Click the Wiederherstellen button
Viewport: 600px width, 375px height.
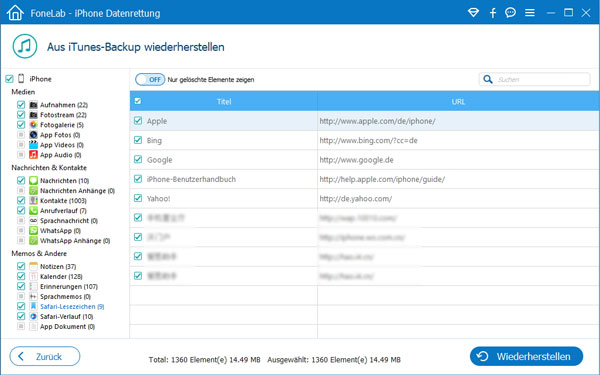tap(526, 356)
